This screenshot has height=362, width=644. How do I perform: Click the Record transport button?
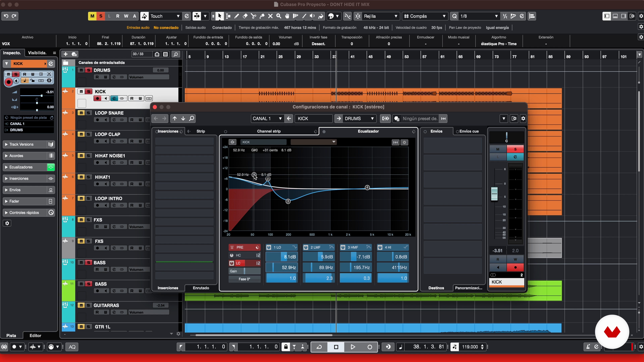point(370,347)
